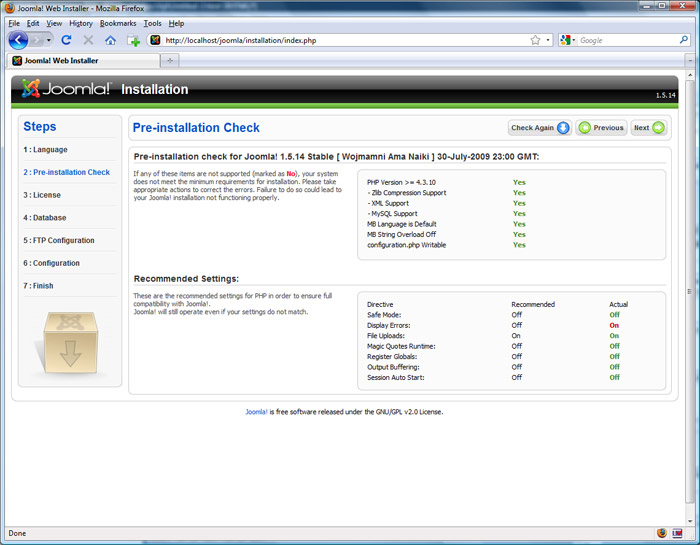Viewport: 700px width, 545px height.
Task: Click the installer box download image
Action: tap(70, 343)
